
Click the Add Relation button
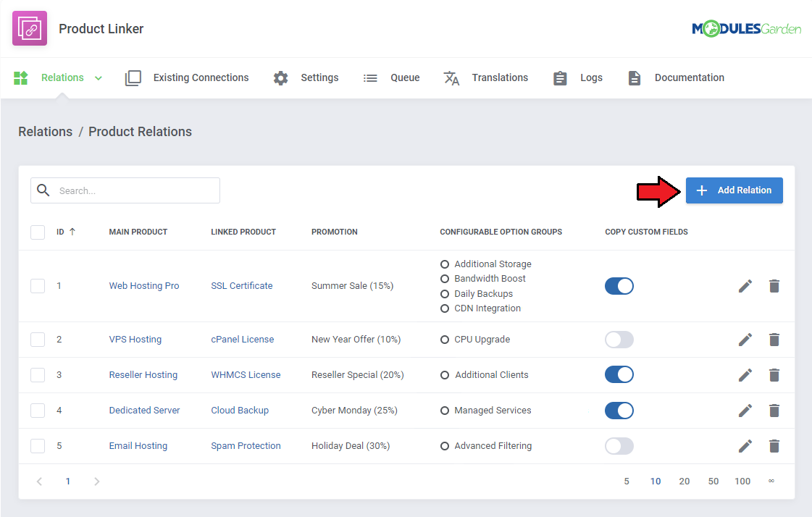734,190
